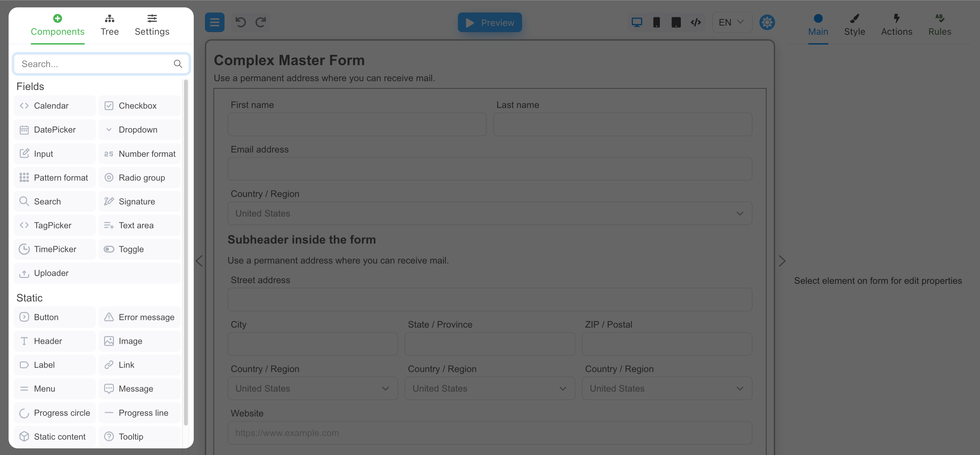Image resolution: width=980 pixels, height=455 pixels.
Task: Open the settings gear icon
Action: coord(767,22)
